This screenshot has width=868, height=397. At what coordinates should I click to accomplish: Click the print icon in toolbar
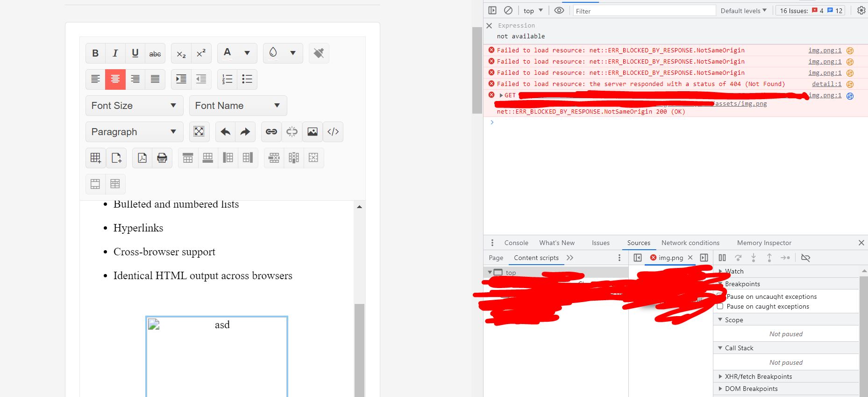(162, 158)
